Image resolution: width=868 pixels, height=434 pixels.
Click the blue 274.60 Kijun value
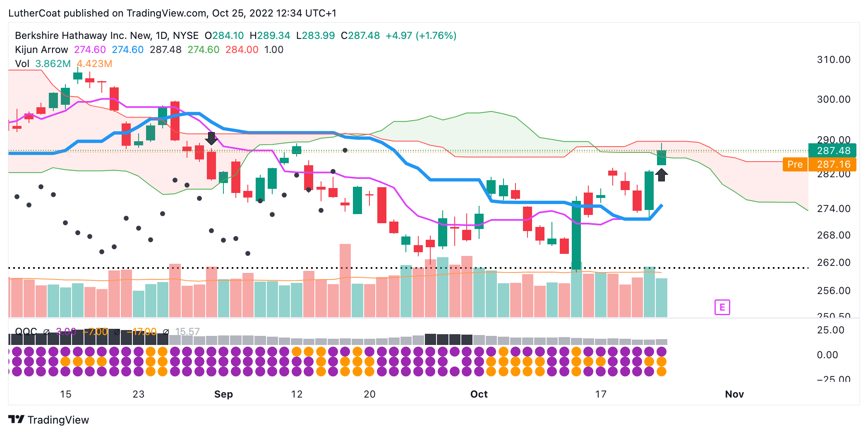tap(127, 50)
